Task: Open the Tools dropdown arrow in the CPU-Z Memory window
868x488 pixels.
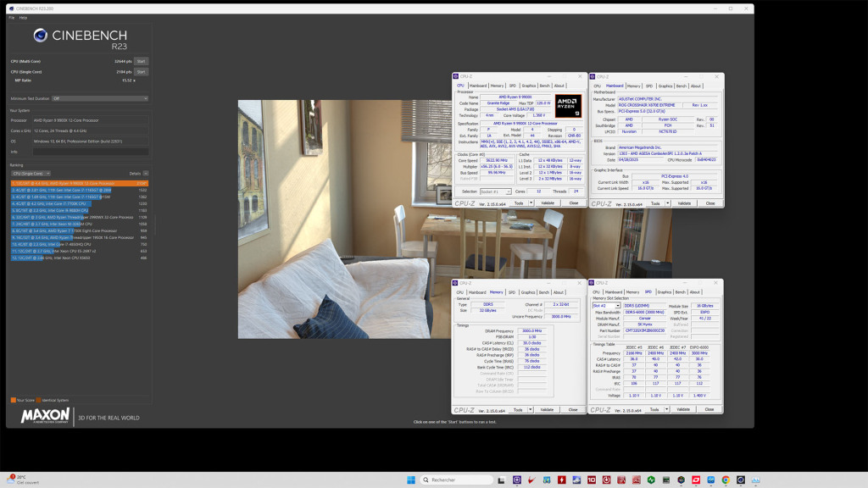Action: 531,409
